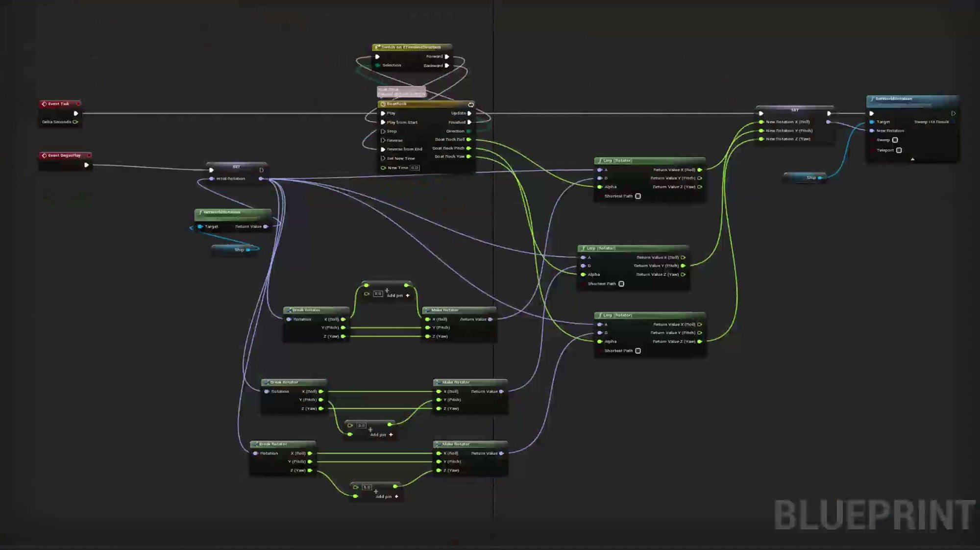Click the timeline loop icon on BoatRock node

pyautogui.click(x=470, y=104)
